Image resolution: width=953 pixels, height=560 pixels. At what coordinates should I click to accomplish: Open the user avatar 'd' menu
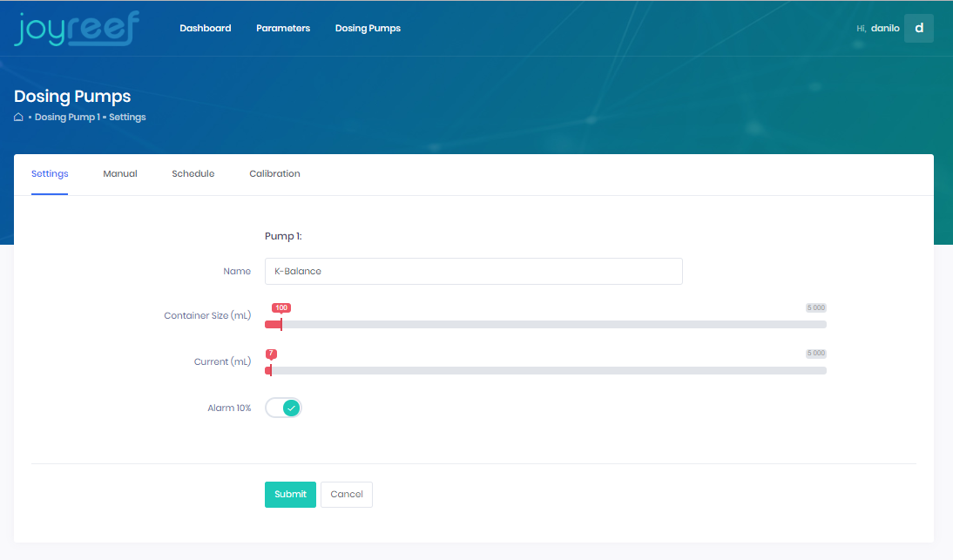point(919,28)
